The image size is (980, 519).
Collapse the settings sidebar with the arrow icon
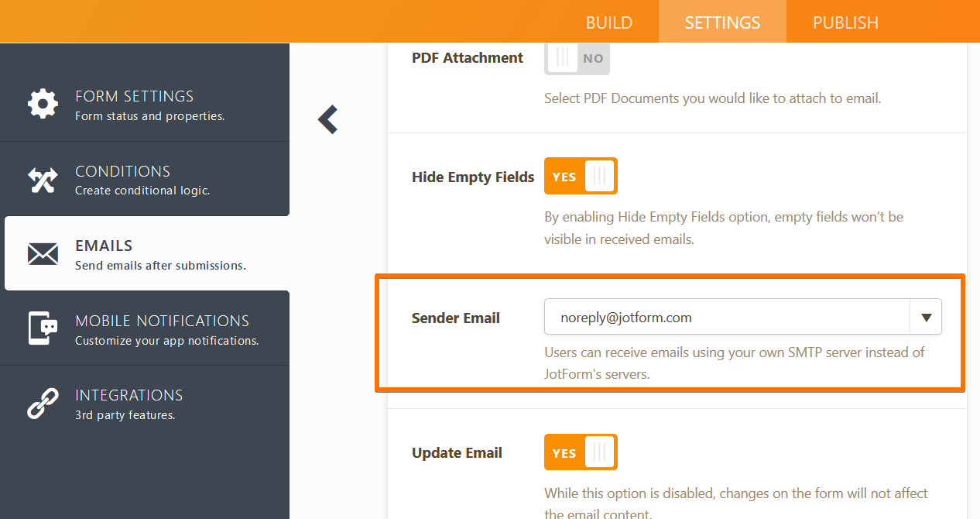327,120
